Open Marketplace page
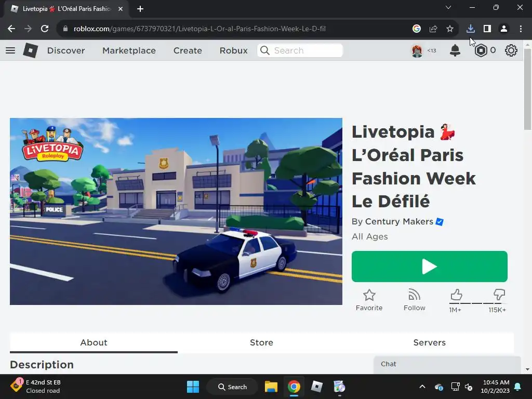 pos(129,50)
